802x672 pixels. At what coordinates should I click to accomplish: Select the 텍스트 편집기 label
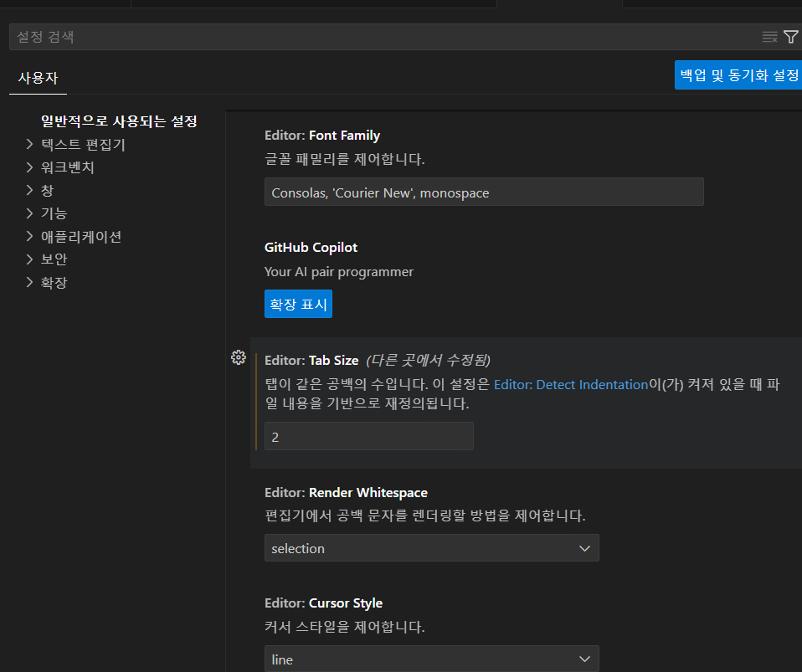point(84,144)
